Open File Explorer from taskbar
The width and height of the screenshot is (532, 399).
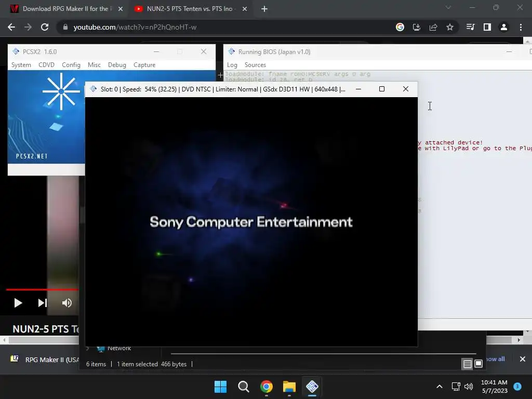(289, 387)
